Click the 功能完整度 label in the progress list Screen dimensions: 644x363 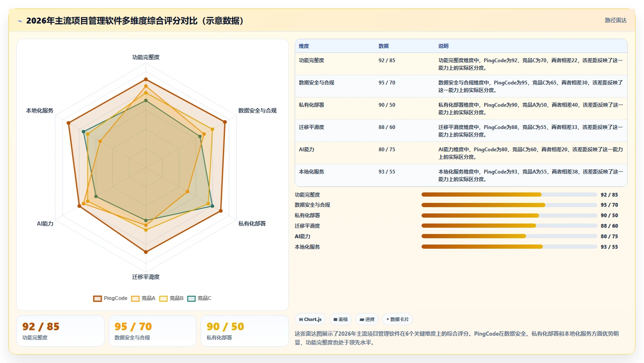tap(307, 195)
